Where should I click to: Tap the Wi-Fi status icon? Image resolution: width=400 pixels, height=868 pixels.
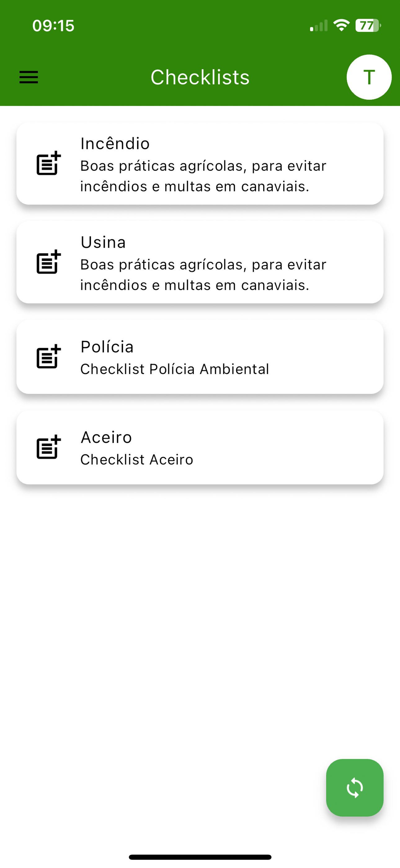(341, 25)
